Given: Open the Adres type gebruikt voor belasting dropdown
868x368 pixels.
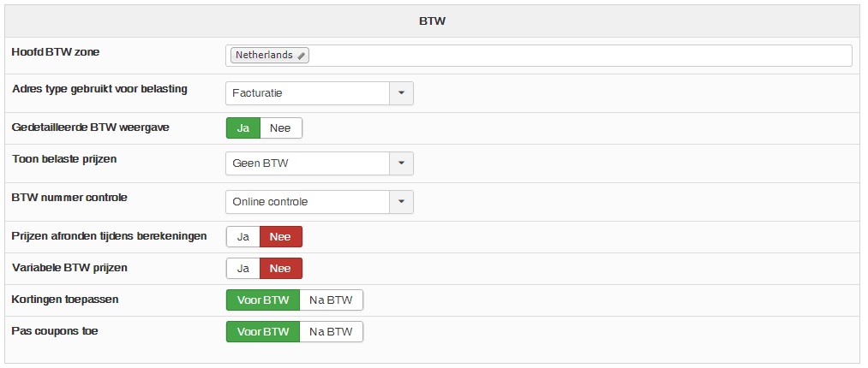Looking at the screenshot, I should [x=402, y=92].
